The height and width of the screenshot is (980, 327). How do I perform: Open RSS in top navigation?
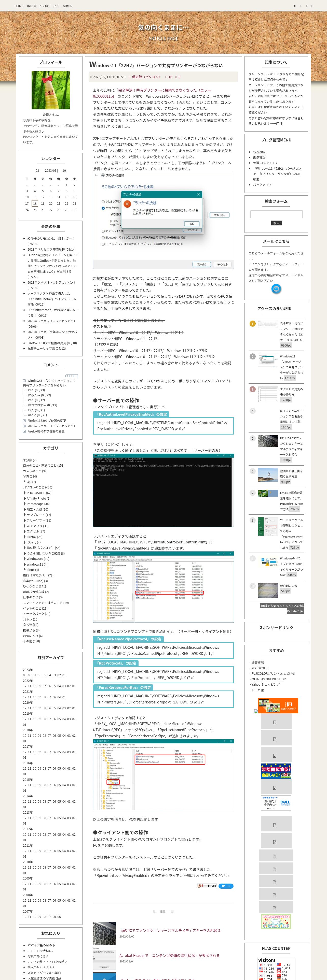coord(56,6)
